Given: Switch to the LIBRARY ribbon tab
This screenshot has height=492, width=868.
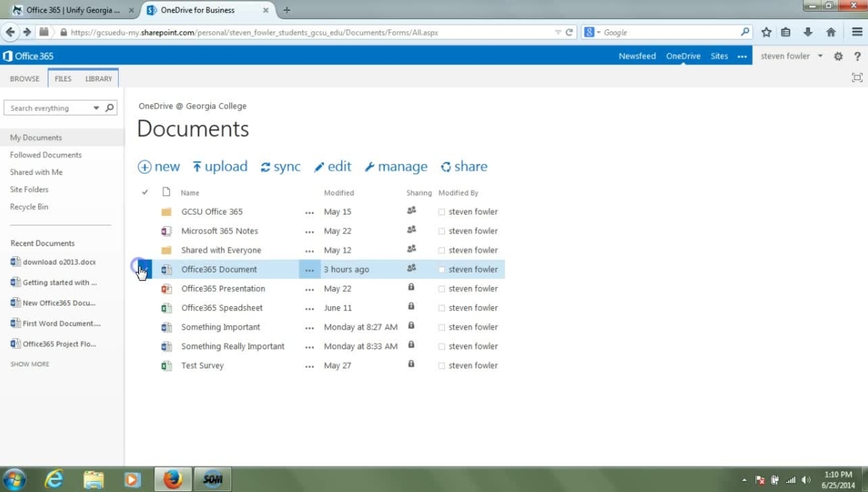Looking at the screenshot, I should pyautogui.click(x=98, y=79).
